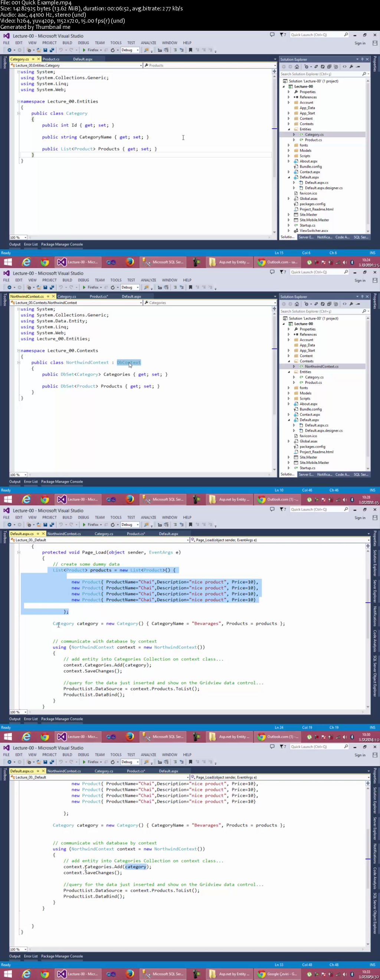
Task: Click Sync with Active Document icon, 10:24 frame
Action: pos(316,67)
